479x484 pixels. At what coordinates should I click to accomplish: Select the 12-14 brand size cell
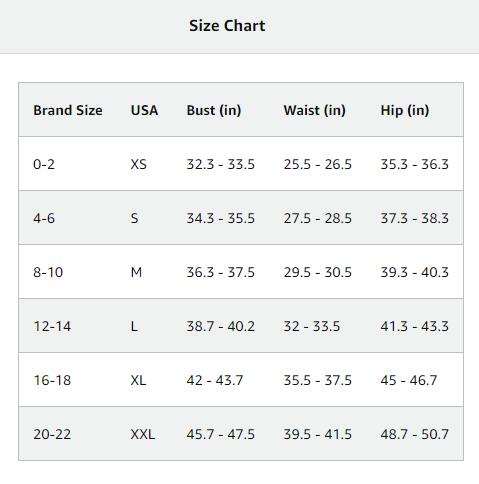pos(52,326)
